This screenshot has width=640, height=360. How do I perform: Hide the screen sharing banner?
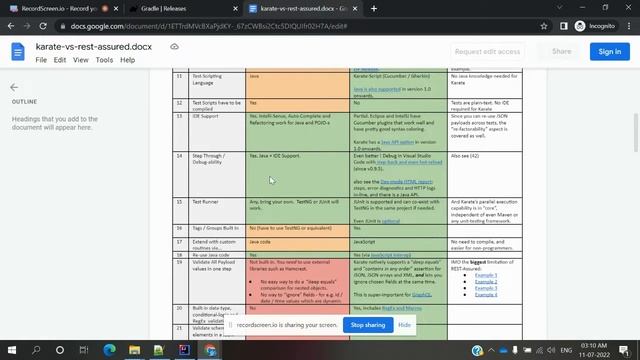tap(404, 325)
